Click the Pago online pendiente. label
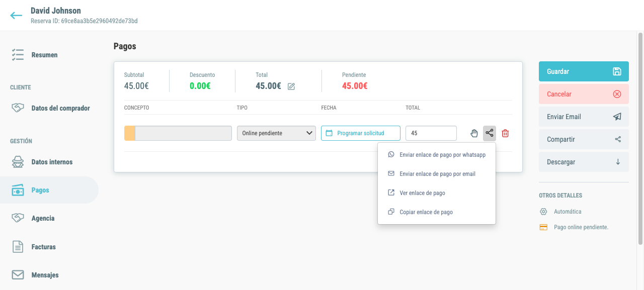The height and width of the screenshot is (290, 644). (581, 227)
